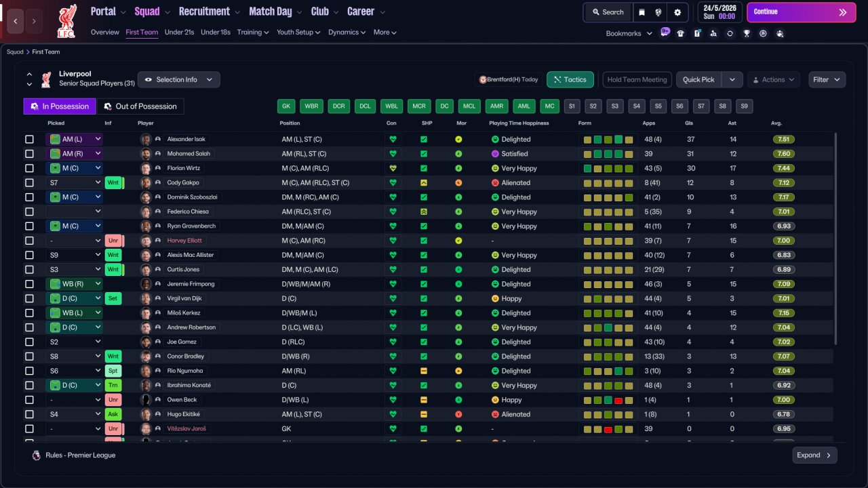Image resolution: width=868 pixels, height=488 pixels.
Task: Click the Premier League rules icon
Action: pos(37,455)
